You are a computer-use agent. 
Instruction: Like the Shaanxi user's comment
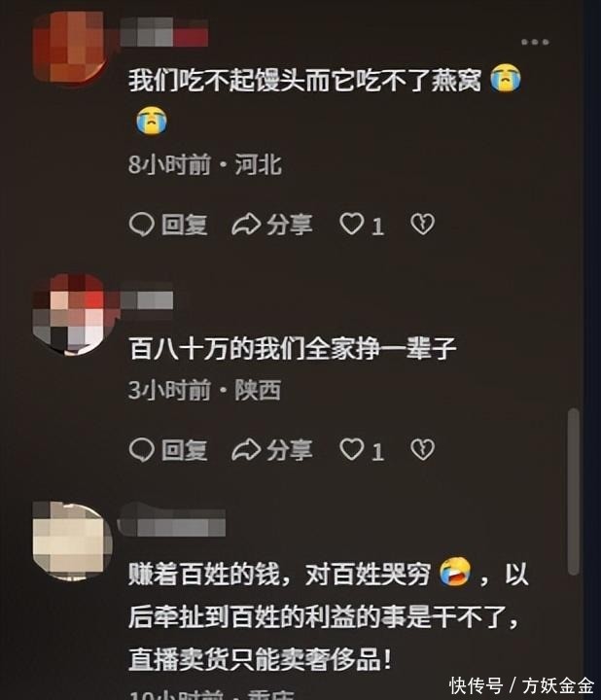coord(362,449)
